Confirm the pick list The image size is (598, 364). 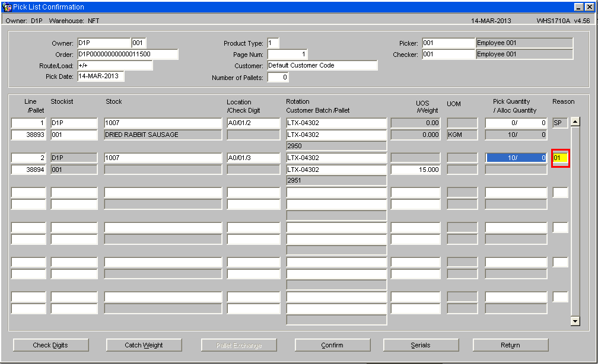pos(332,345)
